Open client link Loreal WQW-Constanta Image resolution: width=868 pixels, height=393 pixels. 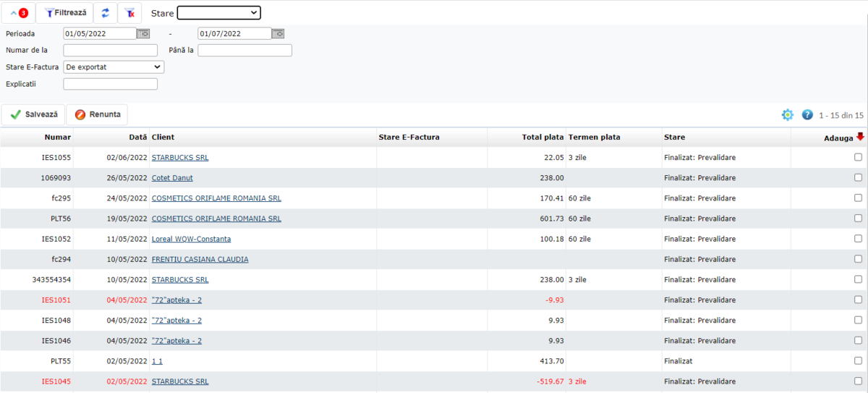pos(191,239)
